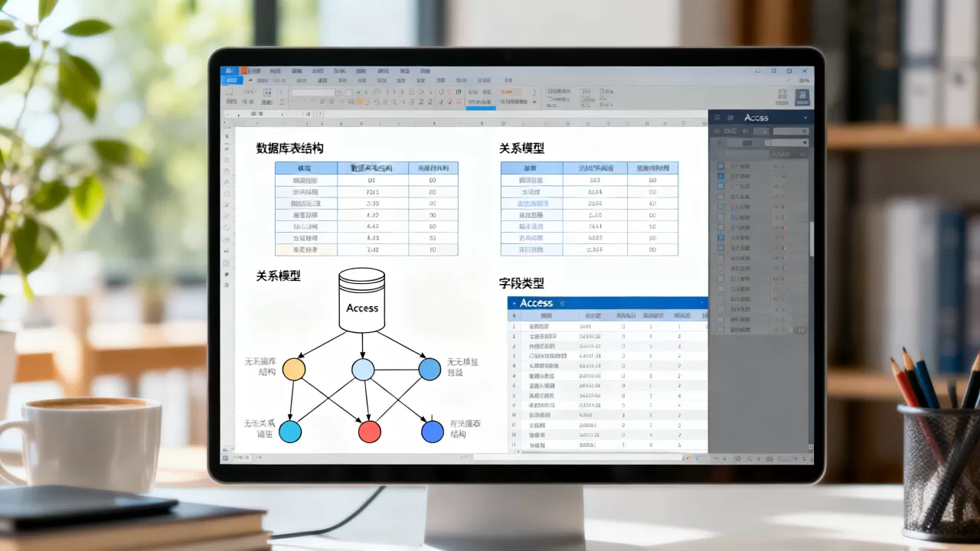980x551 pixels.
Task: Toggle the third checkbox in the Access panel list
Action: tap(720, 186)
